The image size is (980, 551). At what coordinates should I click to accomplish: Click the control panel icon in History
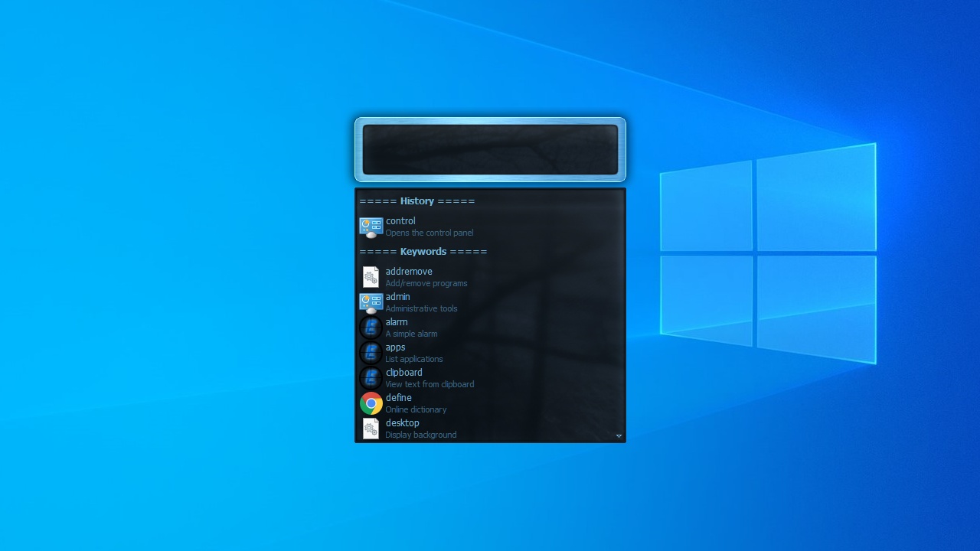(371, 227)
